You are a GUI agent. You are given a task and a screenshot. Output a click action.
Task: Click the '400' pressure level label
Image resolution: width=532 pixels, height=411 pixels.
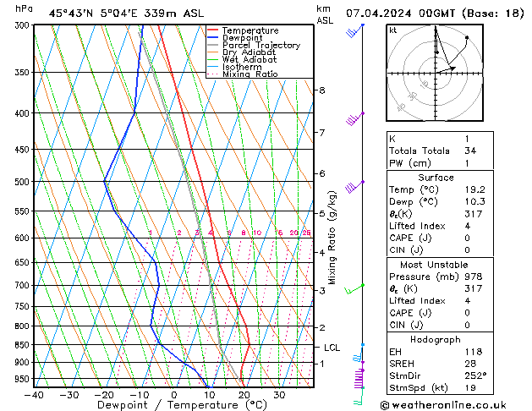click(24, 113)
